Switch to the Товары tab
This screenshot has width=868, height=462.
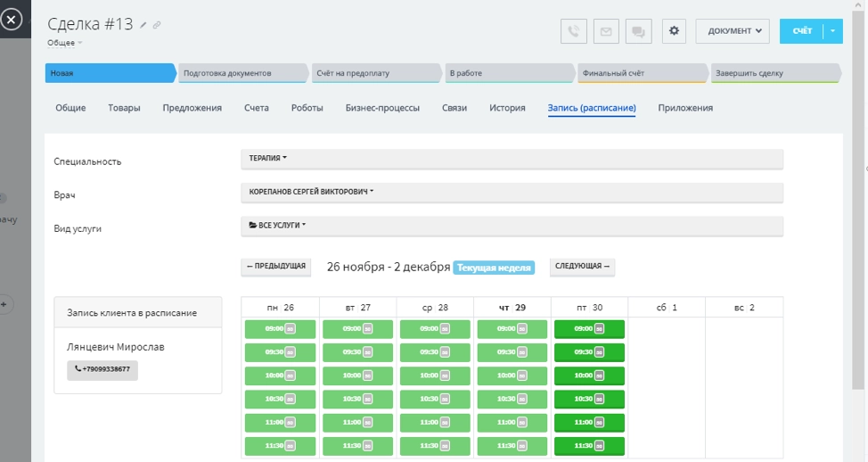click(x=124, y=108)
